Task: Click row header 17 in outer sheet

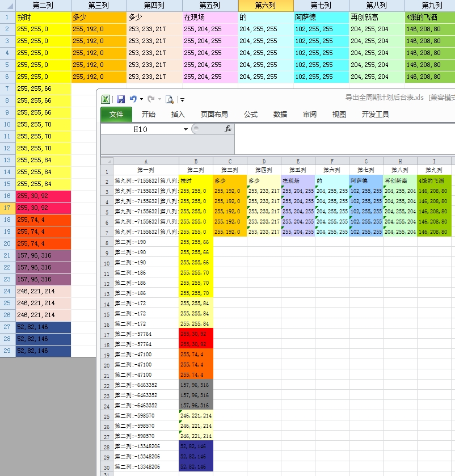Action: [7, 208]
